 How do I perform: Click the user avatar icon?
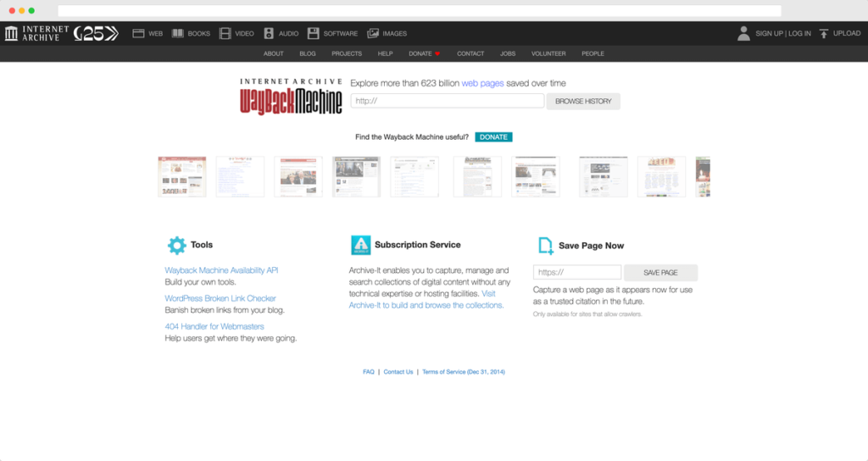(743, 34)
